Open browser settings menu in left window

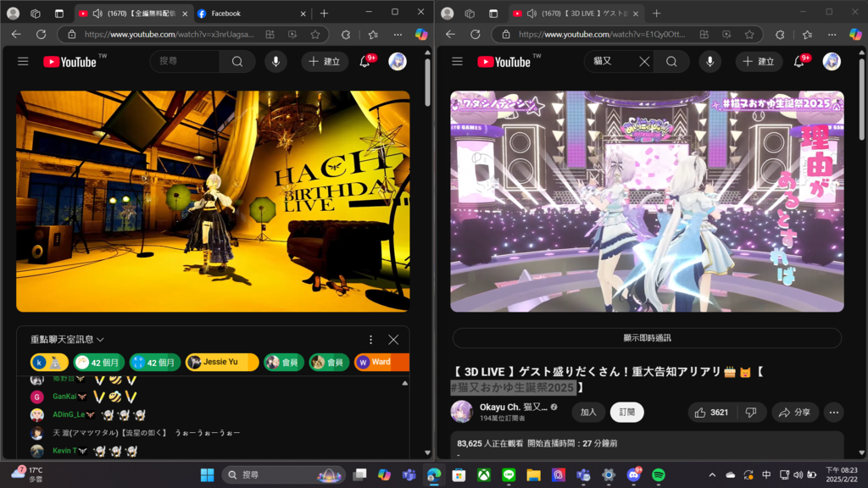[x=398, y=34]
